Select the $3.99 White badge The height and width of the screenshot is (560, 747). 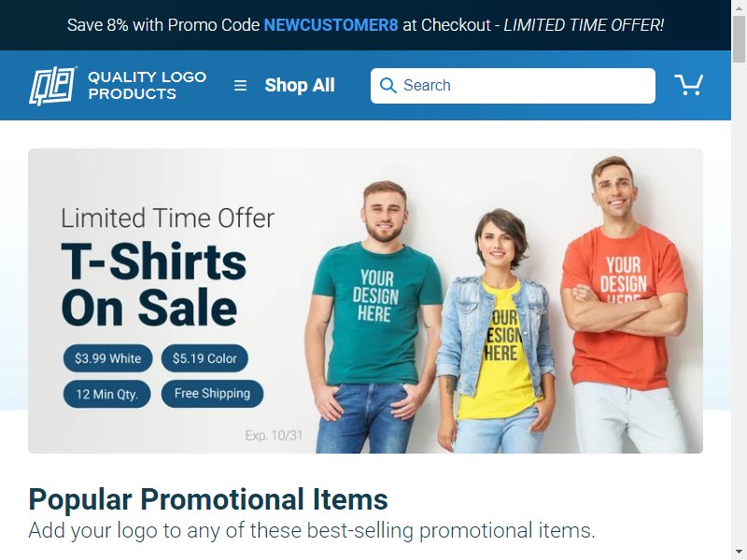107,358
